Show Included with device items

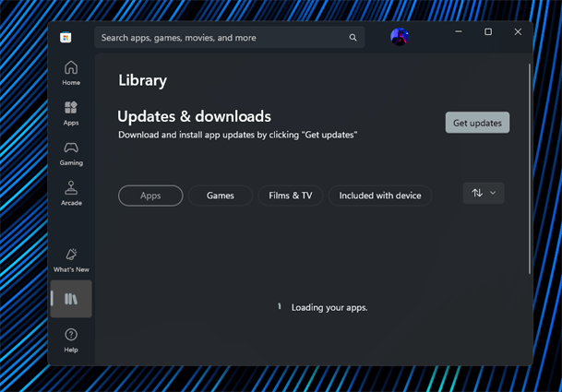[380, 196]
